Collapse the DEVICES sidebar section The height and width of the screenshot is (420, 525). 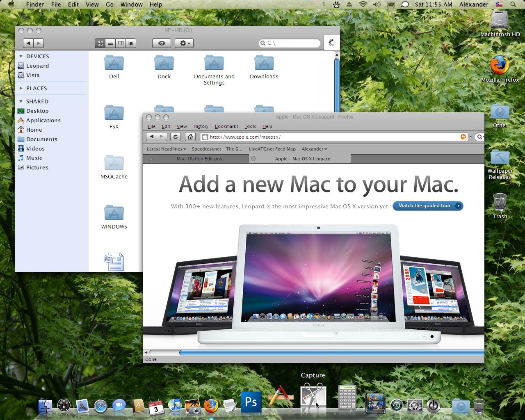(21, 56)
